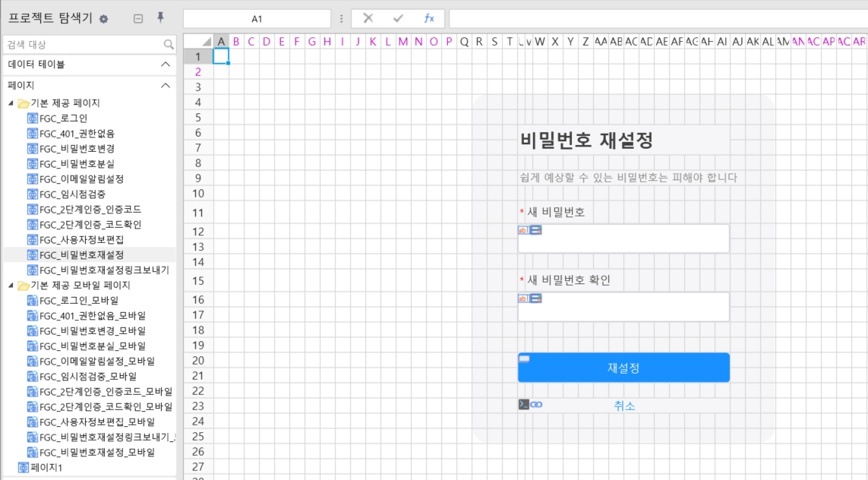Collapse the 기본 제공 모바일 페이지 folder
The height and width of the screenshot is (480, 868).
[11, 286]
